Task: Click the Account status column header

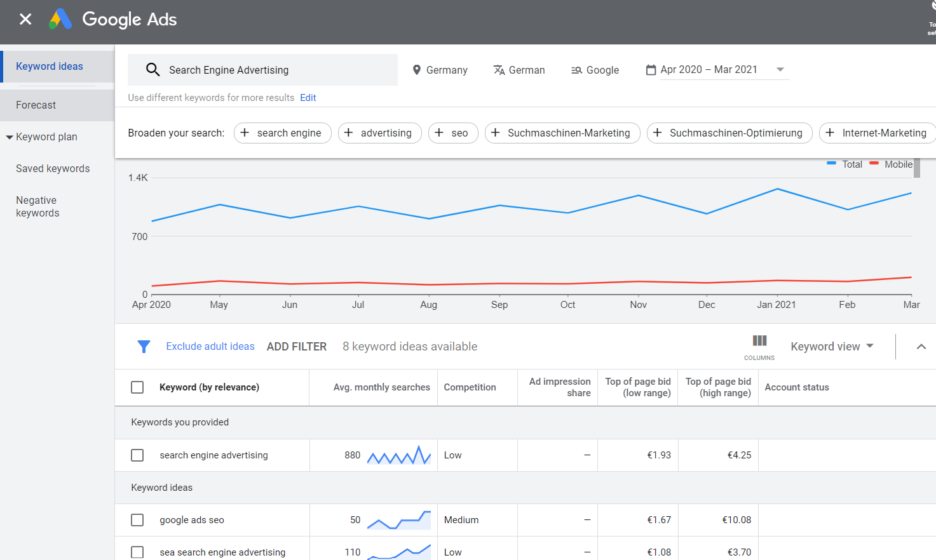Action: pos(797,387)
